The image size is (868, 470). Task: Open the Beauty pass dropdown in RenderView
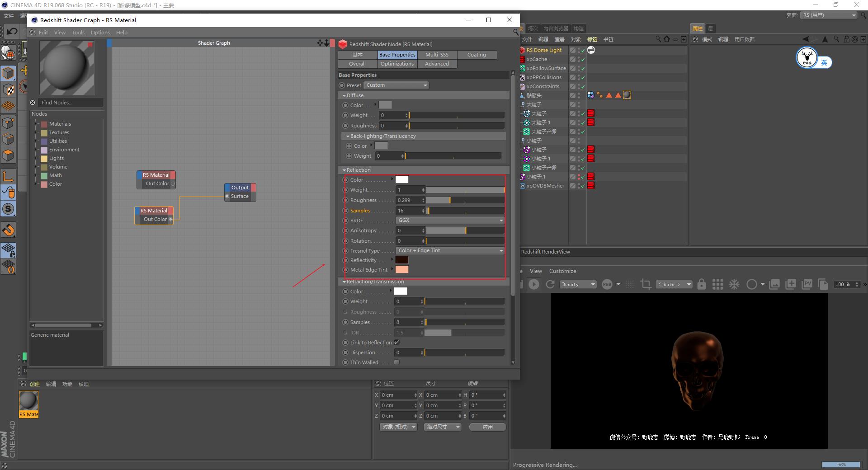tap(578, 284)
